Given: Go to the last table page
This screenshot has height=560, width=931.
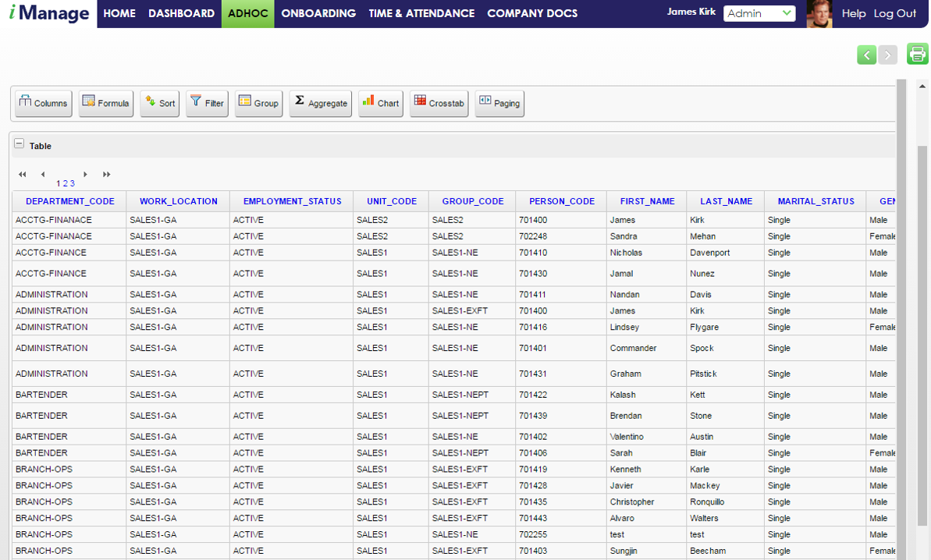Looking at the screenshot, I should coord(106,175).
